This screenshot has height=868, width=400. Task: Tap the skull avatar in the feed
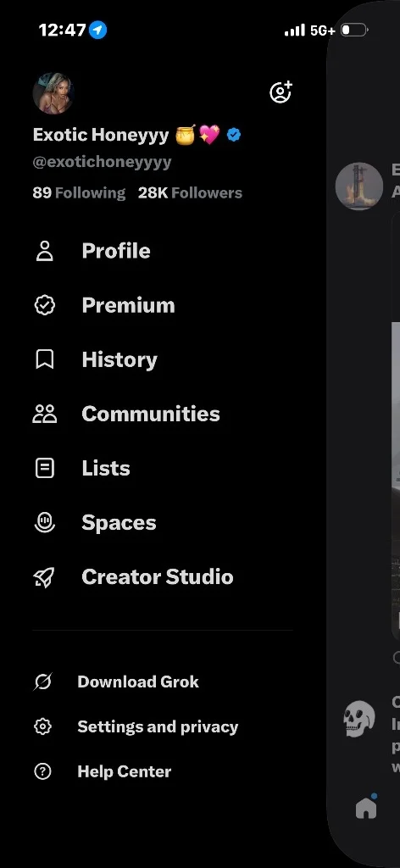[x=359, y=718]
